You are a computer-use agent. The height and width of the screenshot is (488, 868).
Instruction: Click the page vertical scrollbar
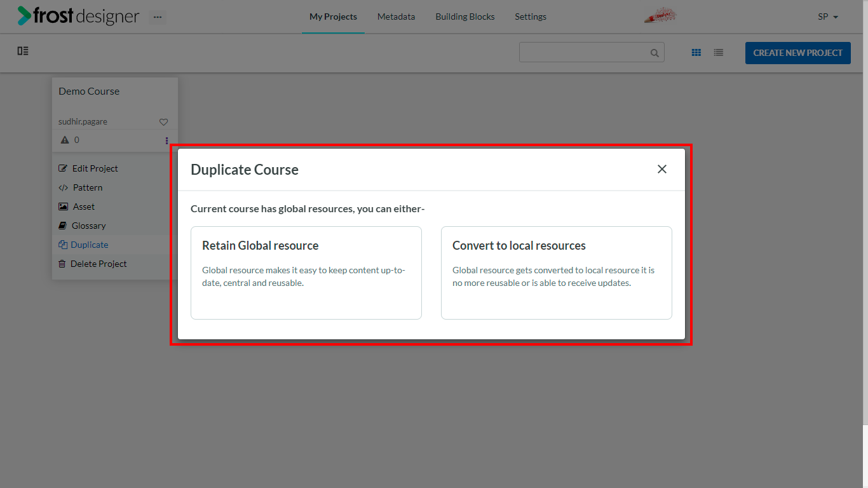click(865, 213)
